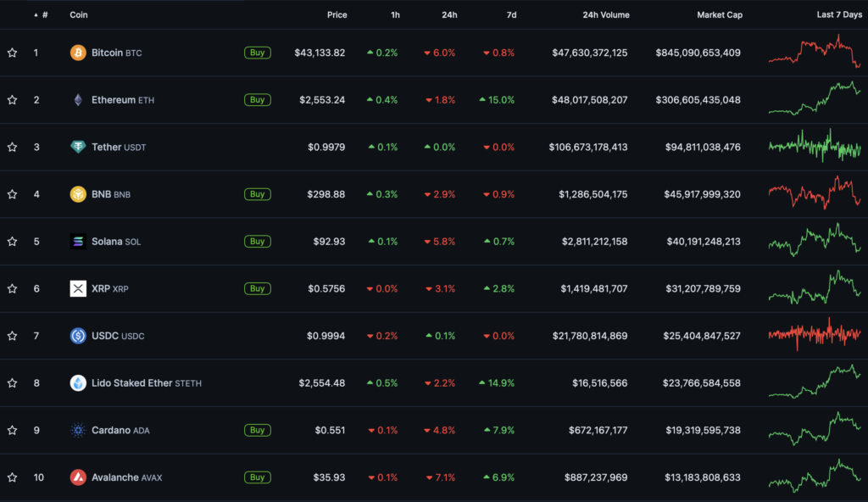The height and width of the screenshot is (502, 868).
Task: Open Bitcoin's red 7-day sparkline chart
Action: pyautogui.click(x=814, y=53)
